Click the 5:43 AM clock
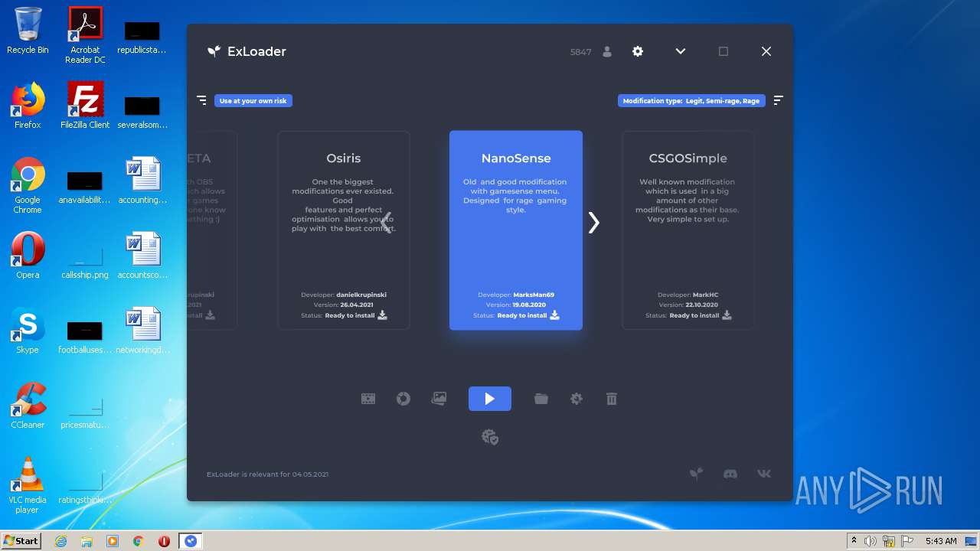The image size is (980, 551). [x=941, y=541]
